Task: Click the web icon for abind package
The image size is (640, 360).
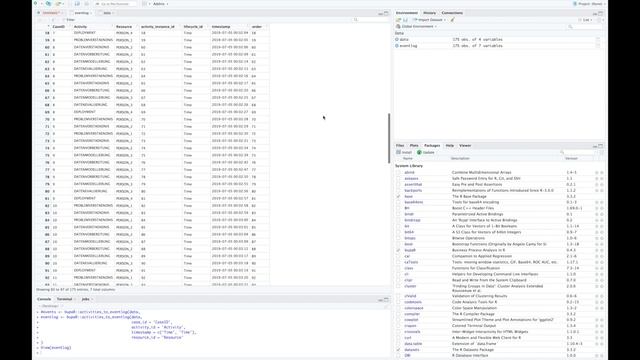Action: (596, 173)
